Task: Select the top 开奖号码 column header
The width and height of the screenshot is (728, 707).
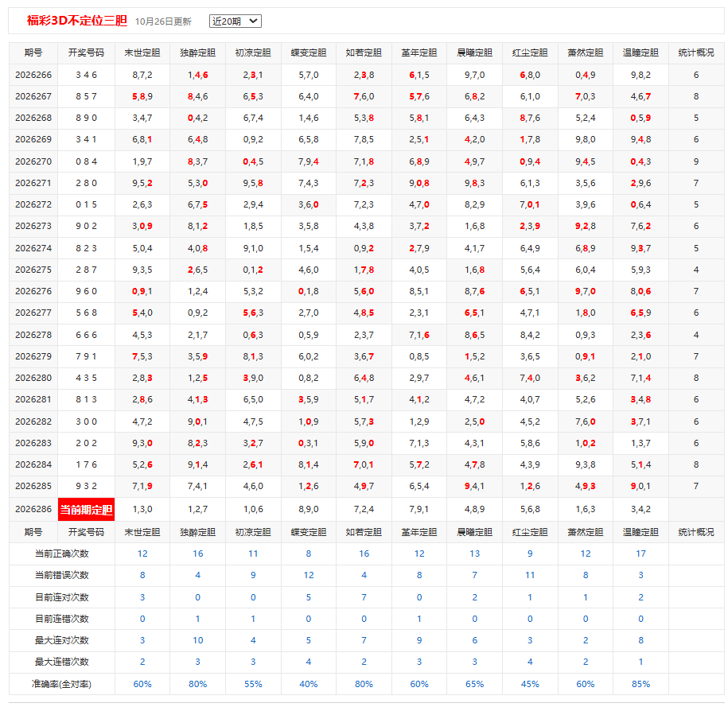Action: click(86, 53)
